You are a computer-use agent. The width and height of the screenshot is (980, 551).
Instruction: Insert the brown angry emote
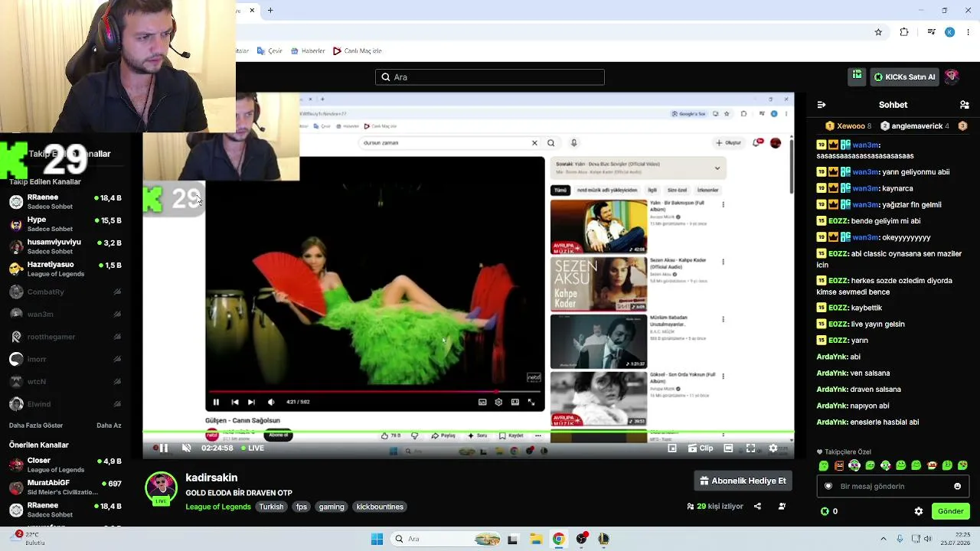(839, 465)
